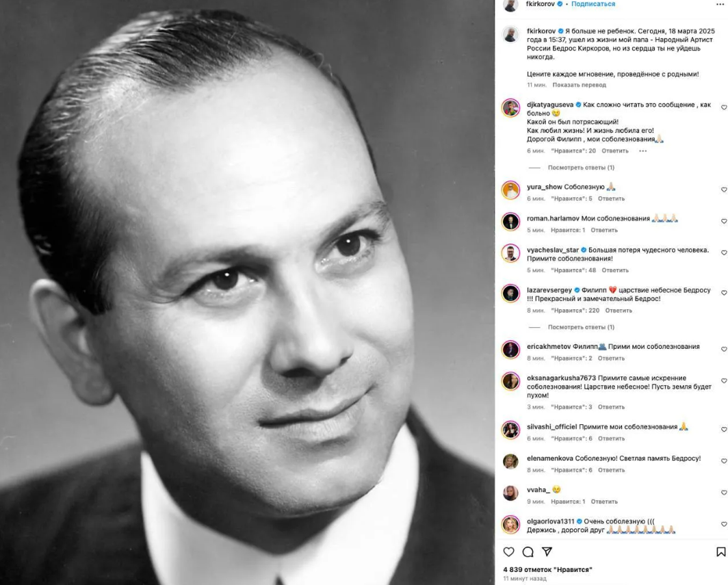Save the post with the bookmark icon

pos(720,551)
